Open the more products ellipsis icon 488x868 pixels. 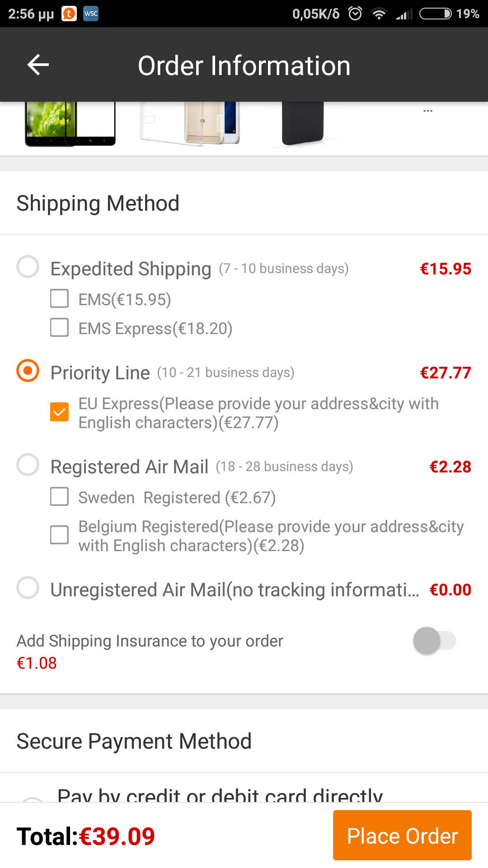coord(427,111)
